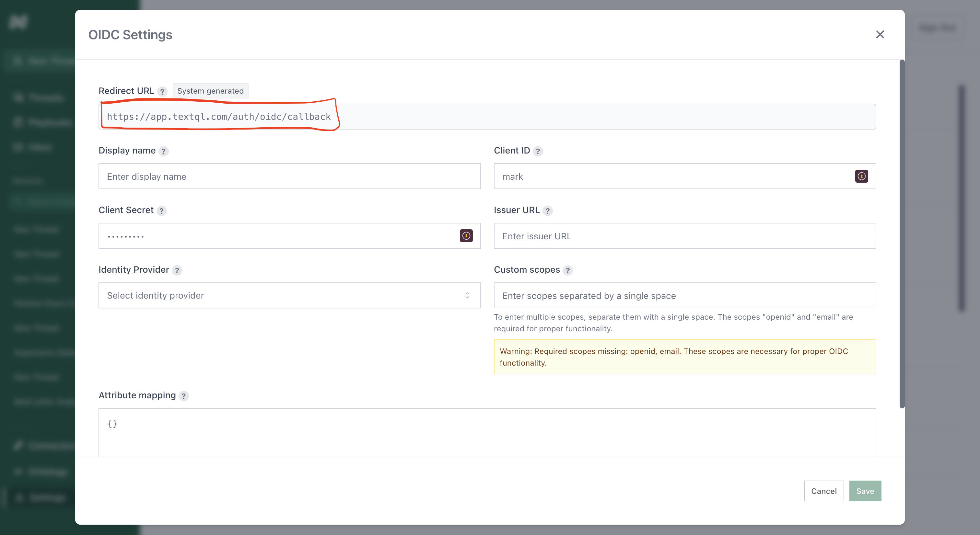The image size is (980, 535).
Task: Close the OIDC Settings dialog
Action: point(880,35)
